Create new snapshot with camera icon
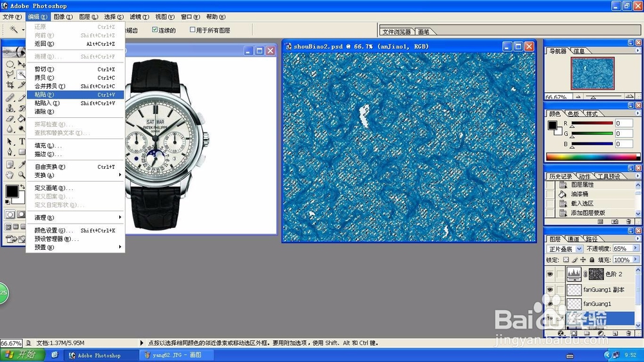The width and height of the screenshot is (644, 362). point(614,222)
